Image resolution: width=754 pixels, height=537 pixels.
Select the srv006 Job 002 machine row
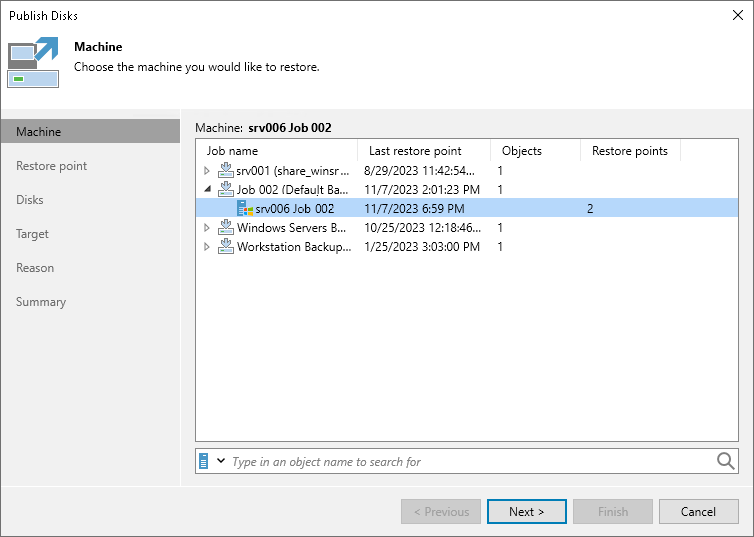(466, 208)
